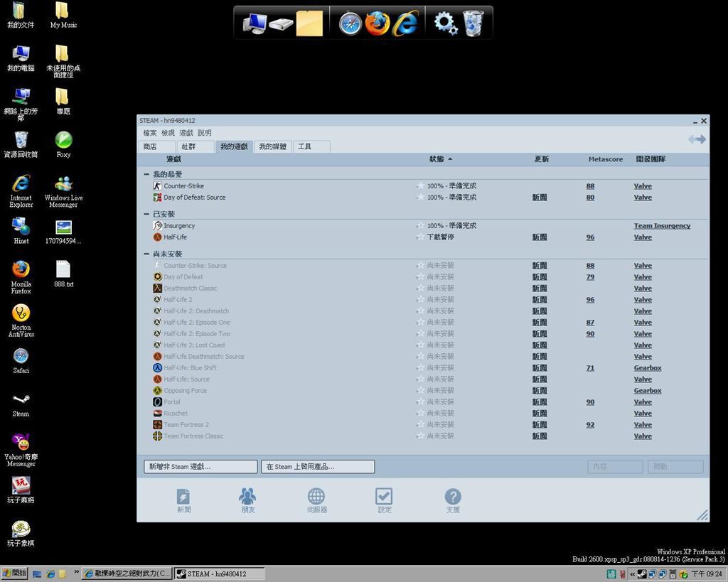Toggle favorite star on Half-Life: Blue Shift row
The width and height of the screenshot is (728, 582).
pos(420,367)
